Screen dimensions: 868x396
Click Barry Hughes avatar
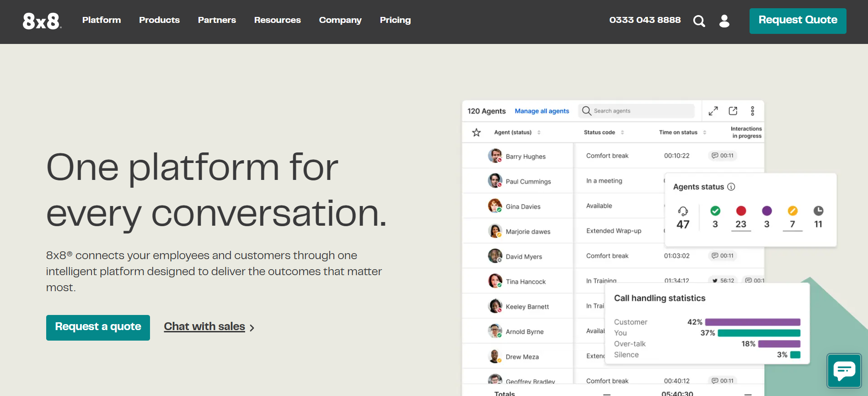495,156
